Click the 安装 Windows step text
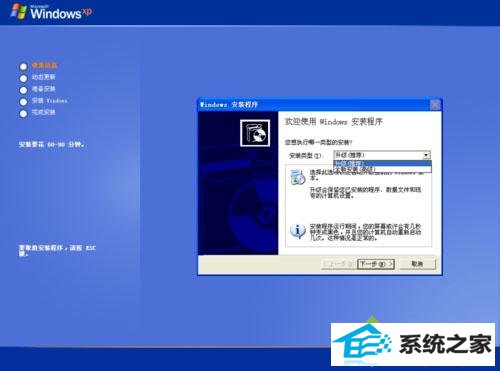The width and height of the screenshot is (500, 371). click(x=50, y=100)
